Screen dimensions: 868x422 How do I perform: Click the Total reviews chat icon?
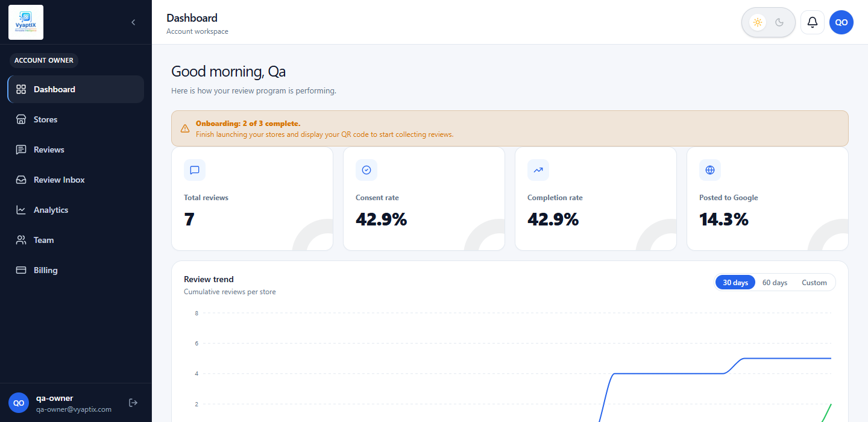(195, 170)
